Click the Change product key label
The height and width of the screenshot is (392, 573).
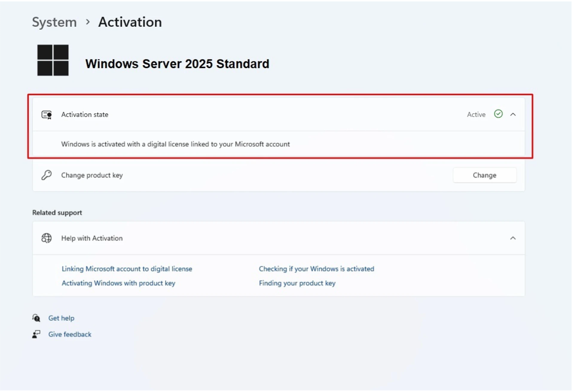[x=92, y=175]
